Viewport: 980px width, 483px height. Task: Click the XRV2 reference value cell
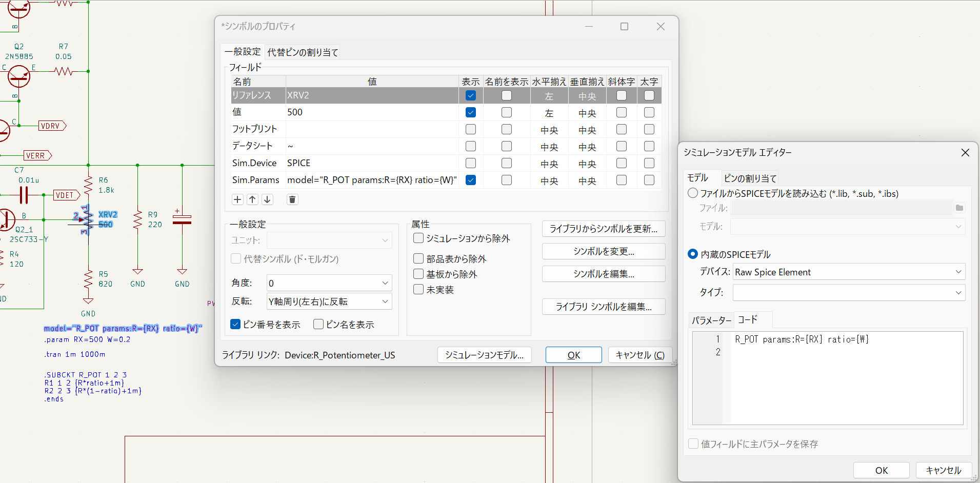coord(372,95)
